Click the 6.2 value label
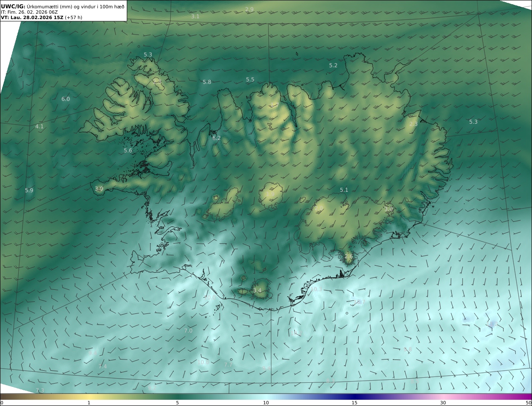The image size is (532, 406). (217, 138)
